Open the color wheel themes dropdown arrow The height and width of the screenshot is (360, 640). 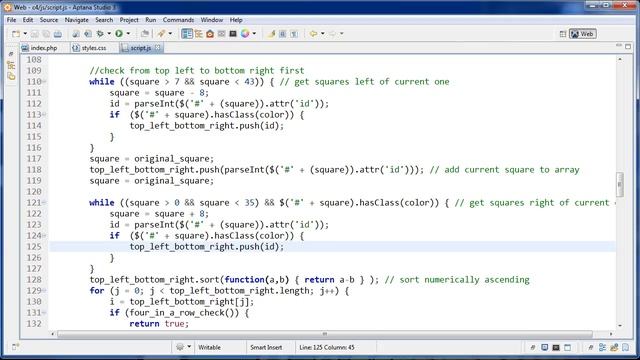pyautogui.click(x=254, y=34)
